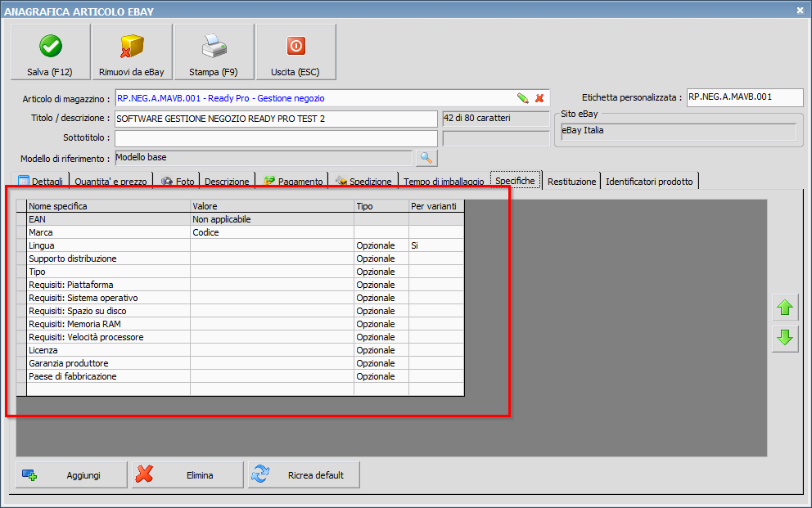Screen dimensions: 812x508
Task: Click the magnifier search icon next to Modello di riferimento
Action: [426, 159]
